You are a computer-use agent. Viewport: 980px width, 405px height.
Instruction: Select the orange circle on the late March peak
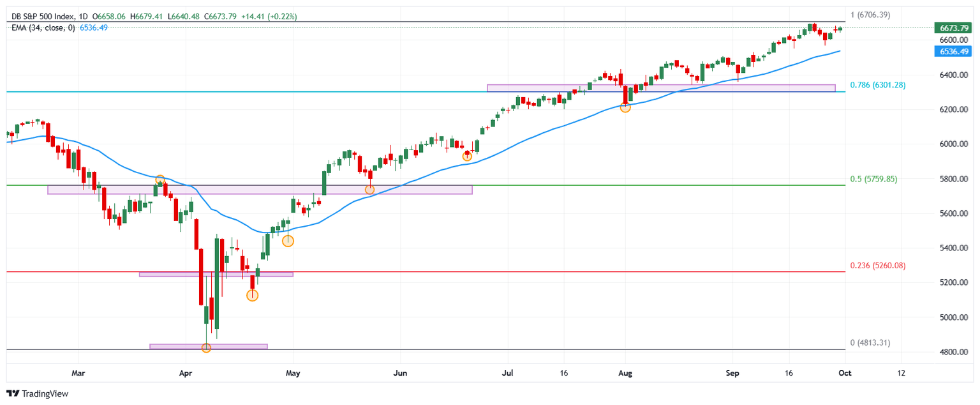160,180
